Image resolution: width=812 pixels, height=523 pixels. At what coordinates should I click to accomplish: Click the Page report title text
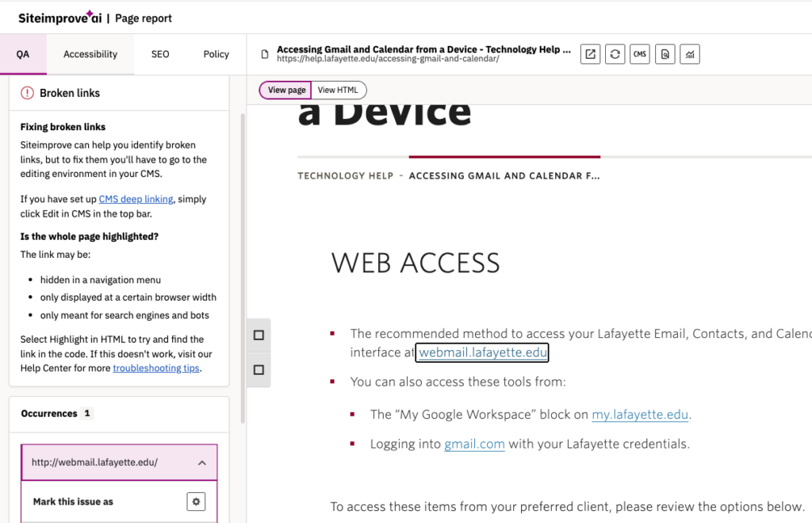coord(144,18)
